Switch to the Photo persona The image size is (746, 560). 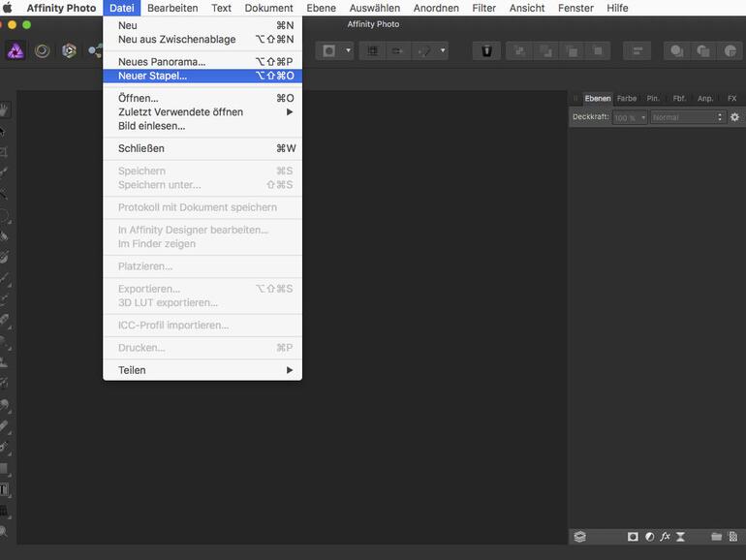16,50
